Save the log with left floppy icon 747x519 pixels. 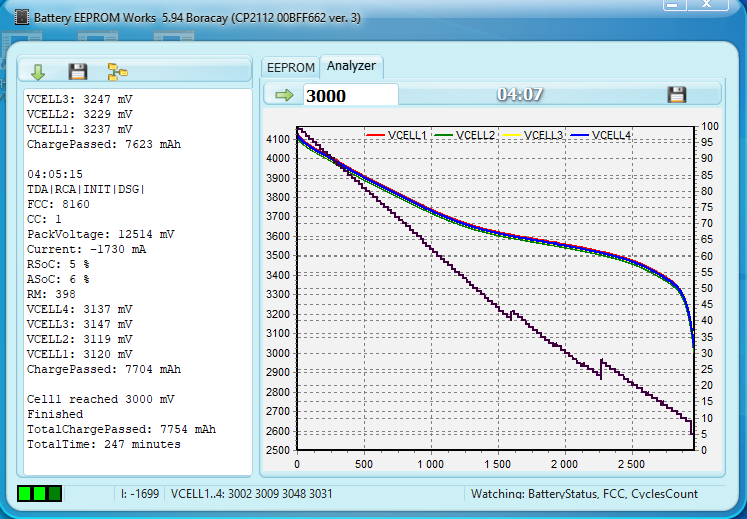pos(77,71)
